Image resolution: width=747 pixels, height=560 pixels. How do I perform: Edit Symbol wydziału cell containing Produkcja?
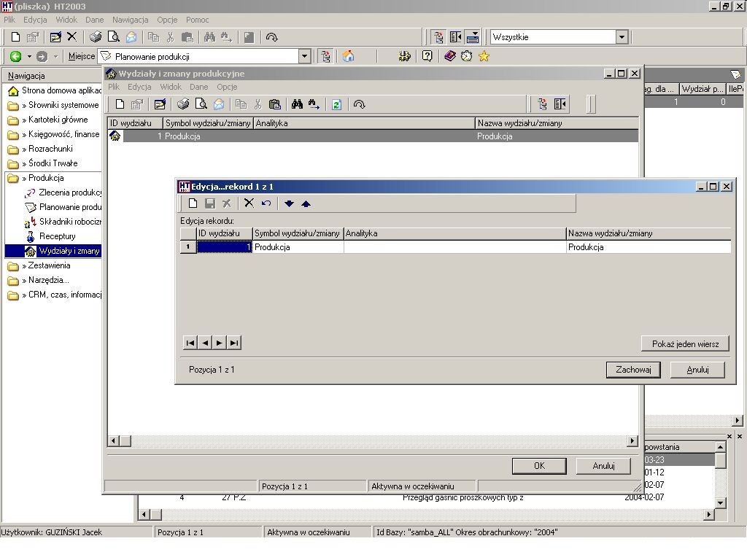[x=298, y=246]
